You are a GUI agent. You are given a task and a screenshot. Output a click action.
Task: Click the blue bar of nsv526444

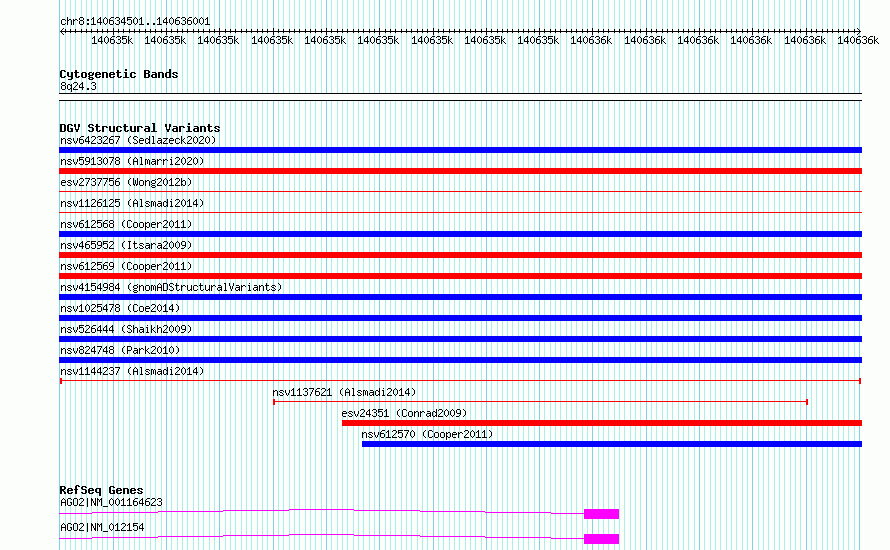(x=460, y=339)
